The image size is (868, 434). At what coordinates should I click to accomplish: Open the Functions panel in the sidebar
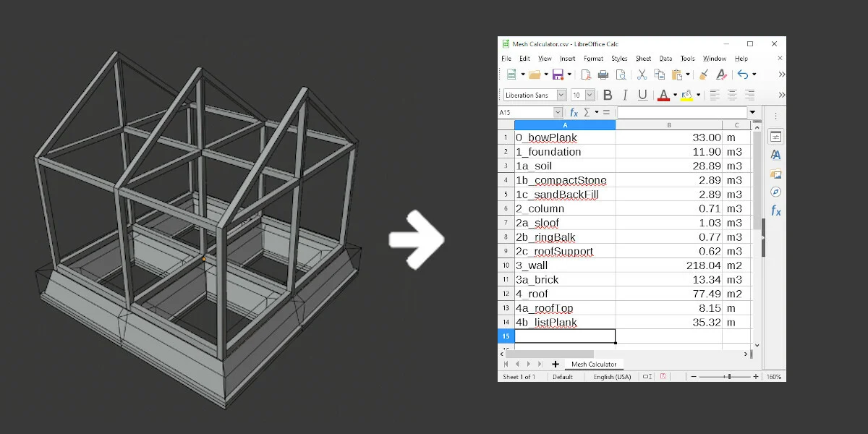776,208
